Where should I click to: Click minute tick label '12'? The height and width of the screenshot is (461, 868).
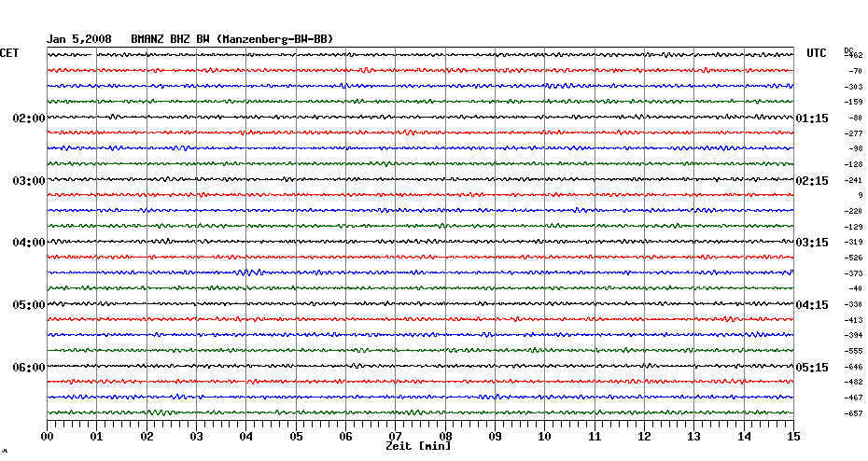[x=644, y=437]
